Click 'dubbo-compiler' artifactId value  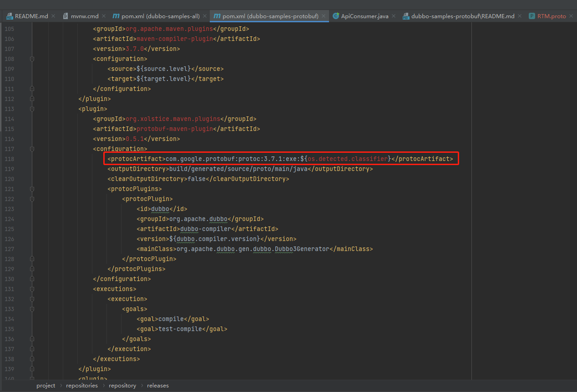206,229
